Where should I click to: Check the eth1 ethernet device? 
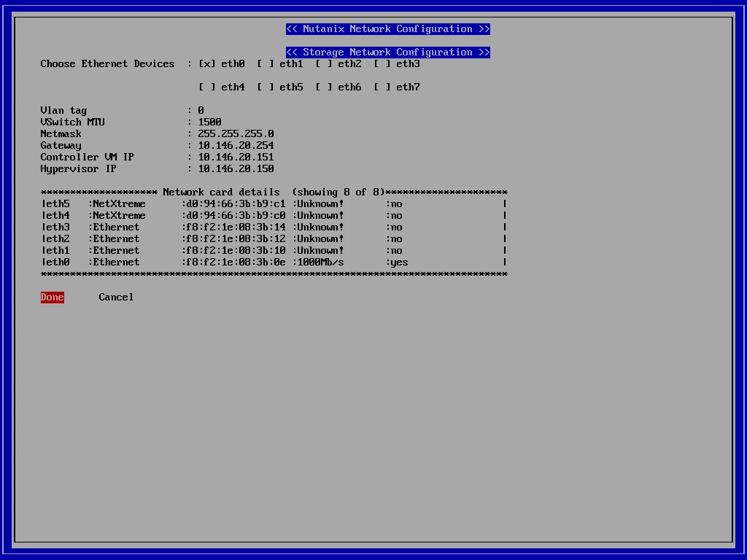tap(266, 64)
